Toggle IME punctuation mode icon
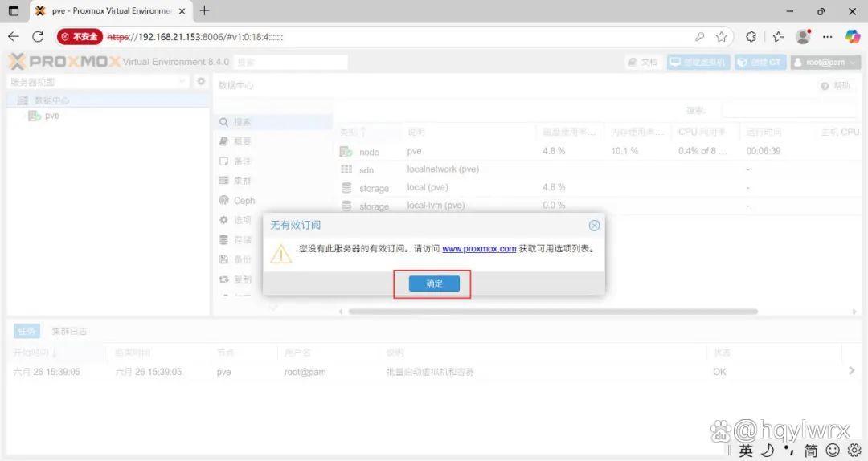868x461 pixels. coord(789,450)
